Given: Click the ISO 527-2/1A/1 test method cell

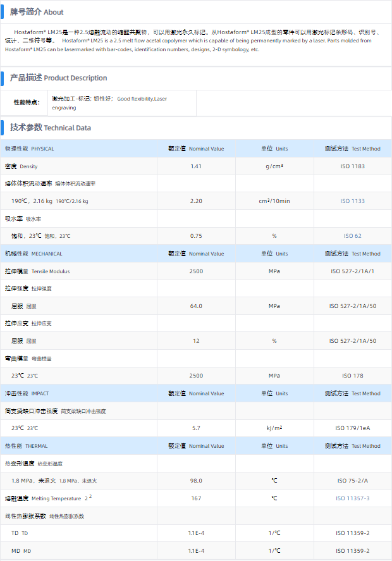Looking at the screenshot, I should (352, 271).
